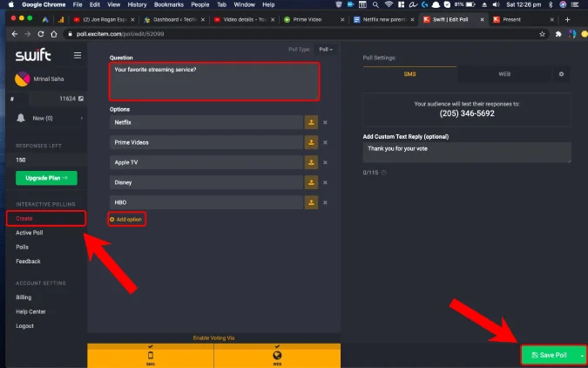Click help icon next to 0/115 counter

pos(383,173)
